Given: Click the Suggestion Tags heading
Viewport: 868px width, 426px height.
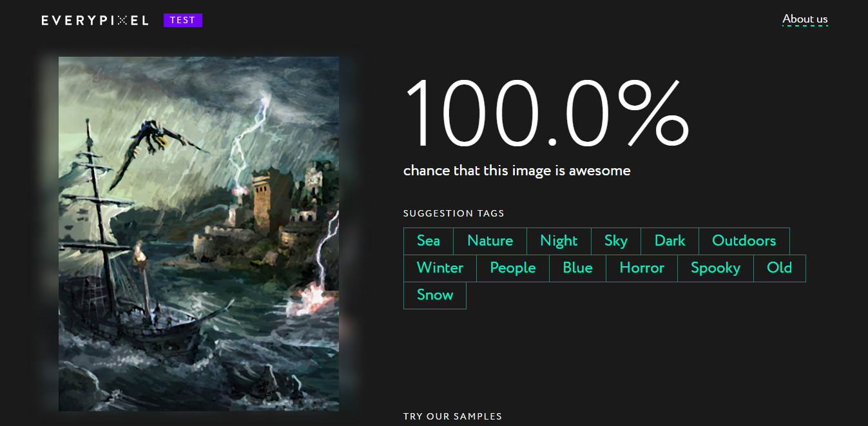Looking at the screenshot, I should [x=454, y=213].
